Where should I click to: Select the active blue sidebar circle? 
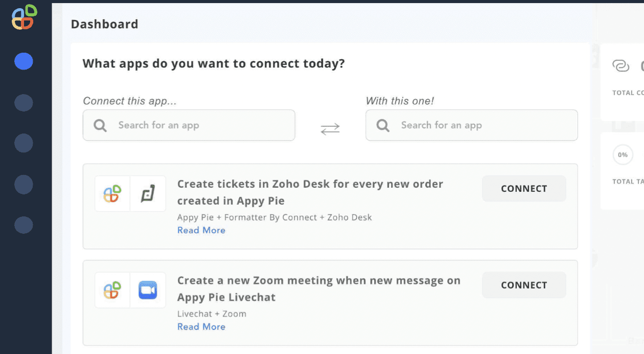point(24,61)
